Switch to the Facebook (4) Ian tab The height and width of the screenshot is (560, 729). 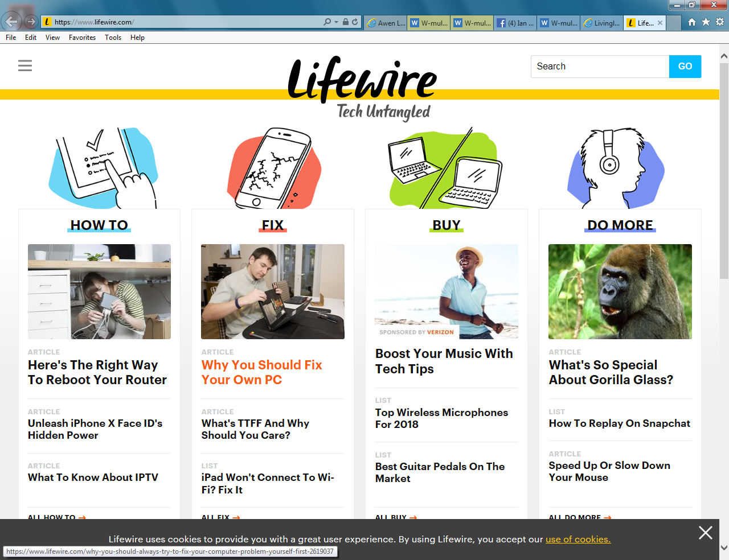[515, 23]
